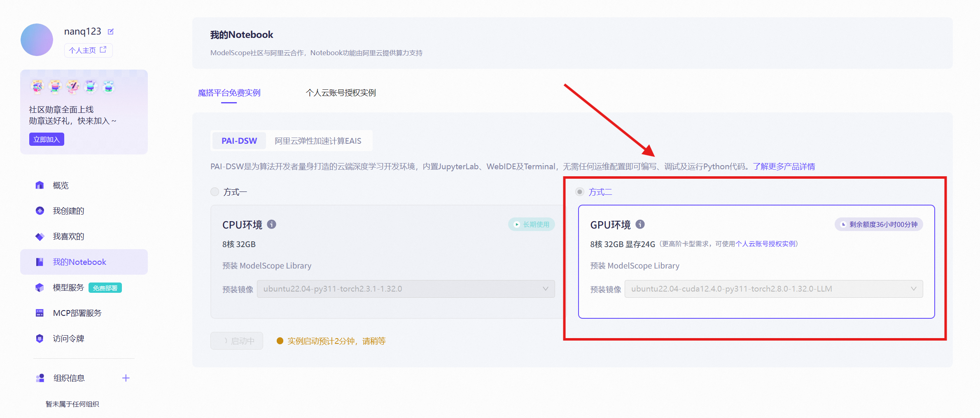Viewport: 980px width, 418px height.
Task: Click the 我的Notebook book icon
Action: tap(40, 262)
